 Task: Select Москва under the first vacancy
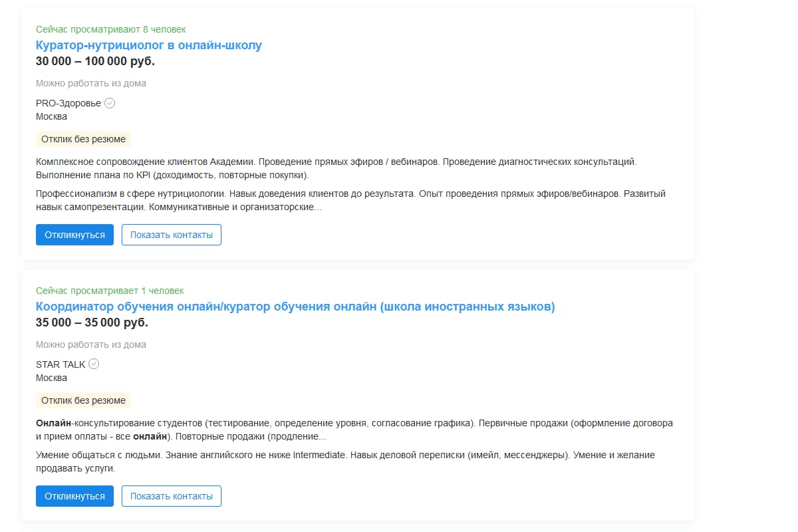[x=51, y=116]
